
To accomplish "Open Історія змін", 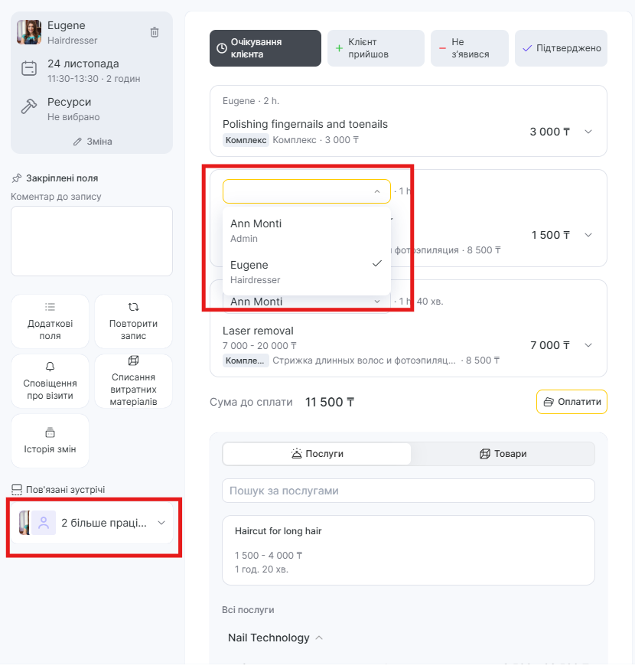I will point(50,441).
